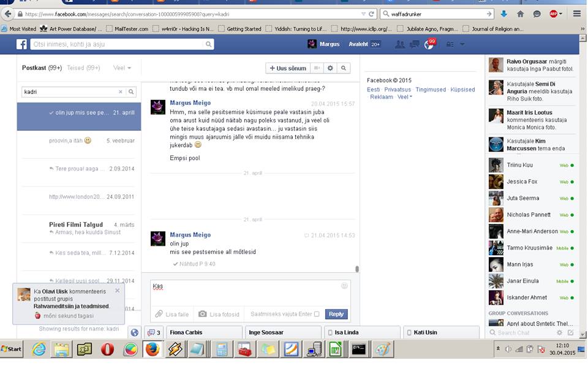Open the Pireti Filmi Talgud conversation
The image size is (588, 368).
pyautogui.click(x=79, y=228)
